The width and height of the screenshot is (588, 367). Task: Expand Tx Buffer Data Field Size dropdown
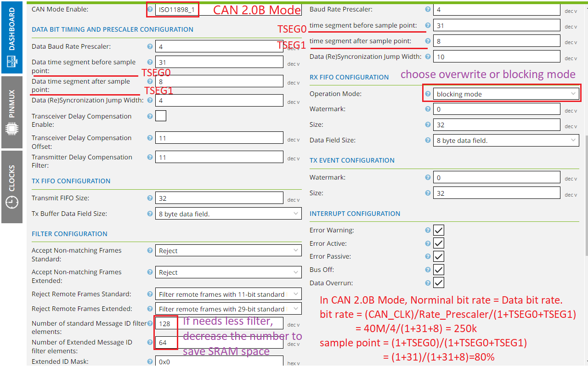[x=228, y=214]
